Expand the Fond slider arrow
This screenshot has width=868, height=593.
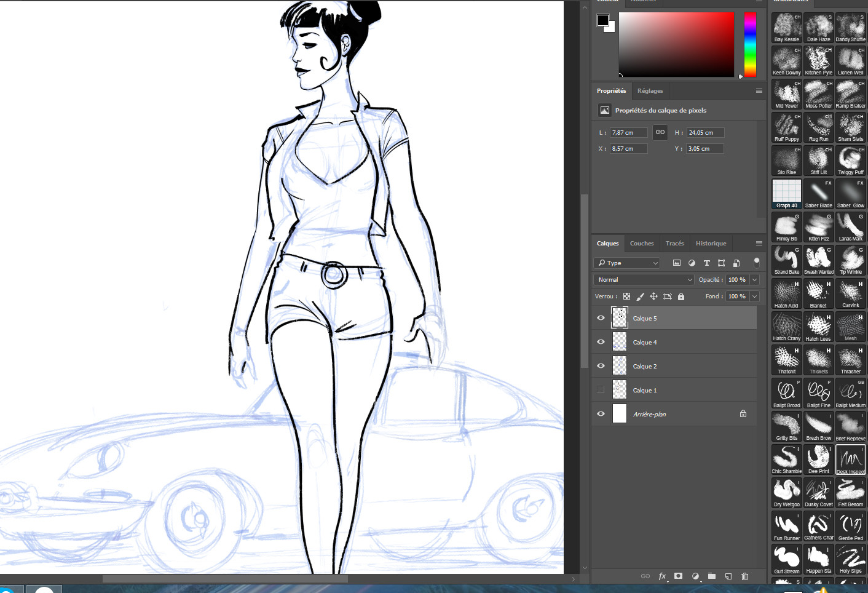pos(755,296)
